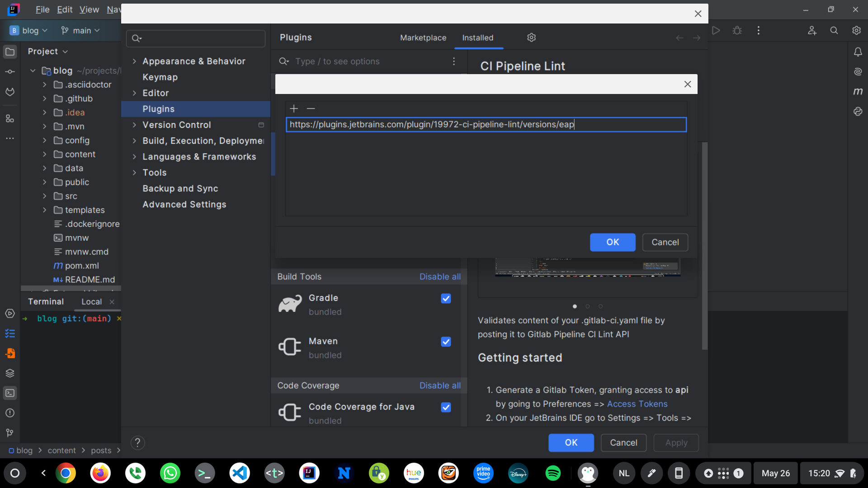Uncheck the Maven plugin checkbox
Viewport: 868px width, 488px height.
[446, 342]
